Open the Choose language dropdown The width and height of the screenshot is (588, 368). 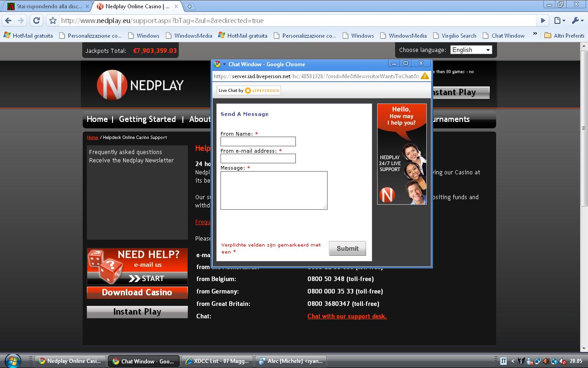point(471,50)
